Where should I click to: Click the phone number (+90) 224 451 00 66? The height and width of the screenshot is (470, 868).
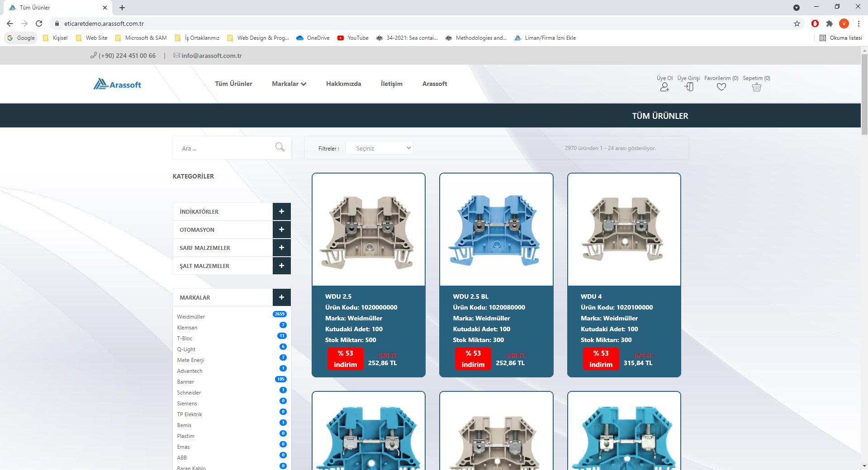(127, 56)
